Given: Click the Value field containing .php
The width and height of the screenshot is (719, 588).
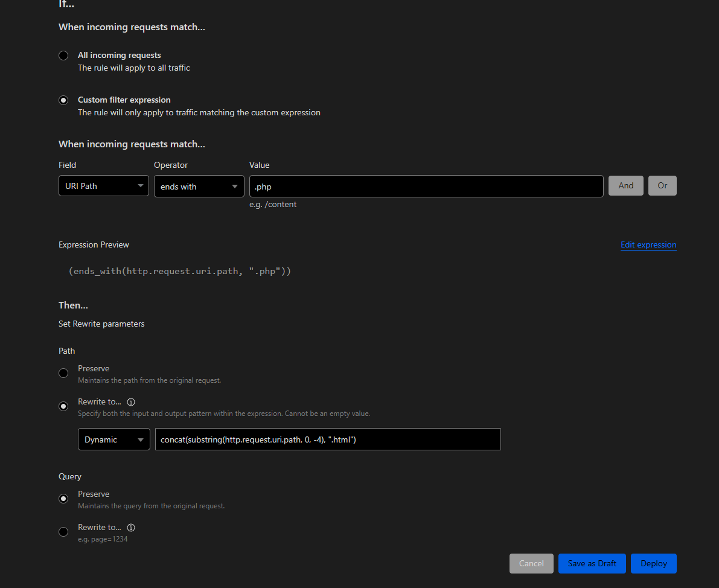Looking at the screenshot, I should 426,186.
